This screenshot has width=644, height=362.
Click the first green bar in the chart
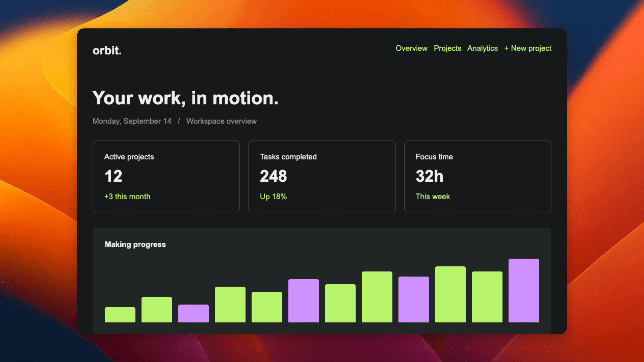click(120, 315)
